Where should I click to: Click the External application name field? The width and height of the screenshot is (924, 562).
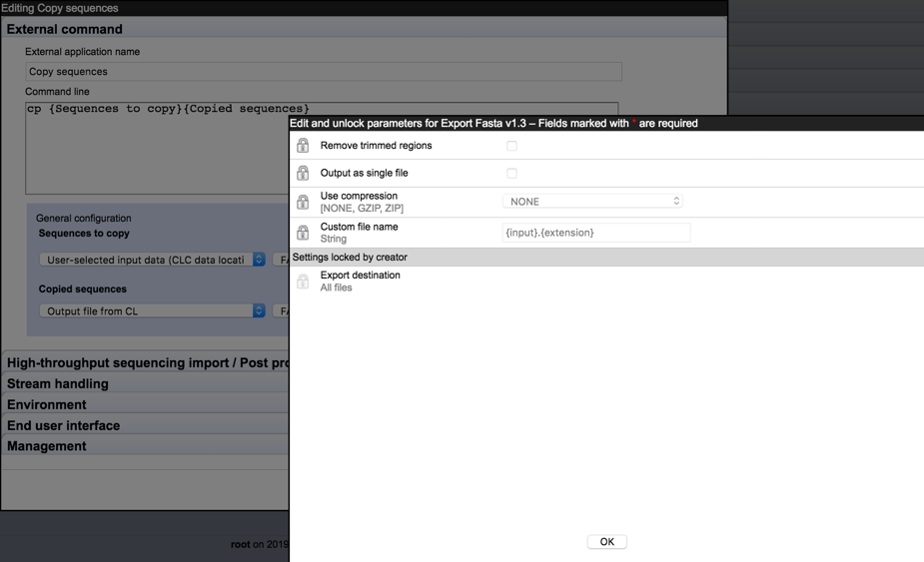point(324,71)
